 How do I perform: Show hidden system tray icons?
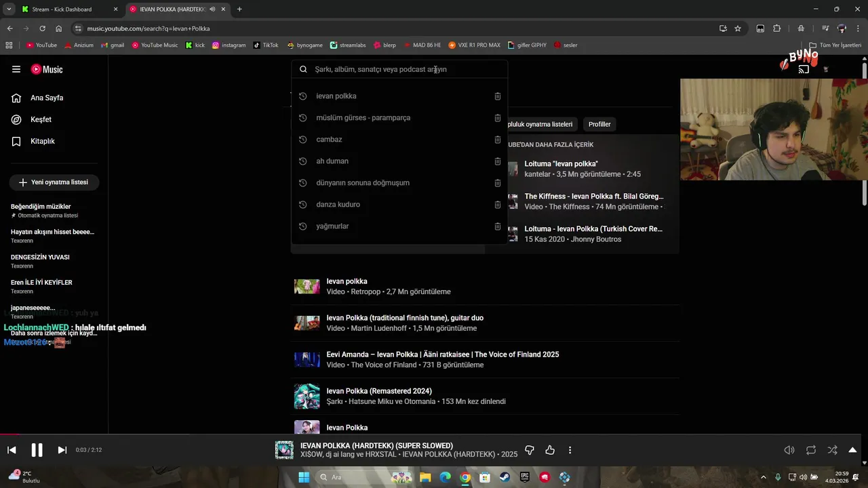click(x=763, y=477)
